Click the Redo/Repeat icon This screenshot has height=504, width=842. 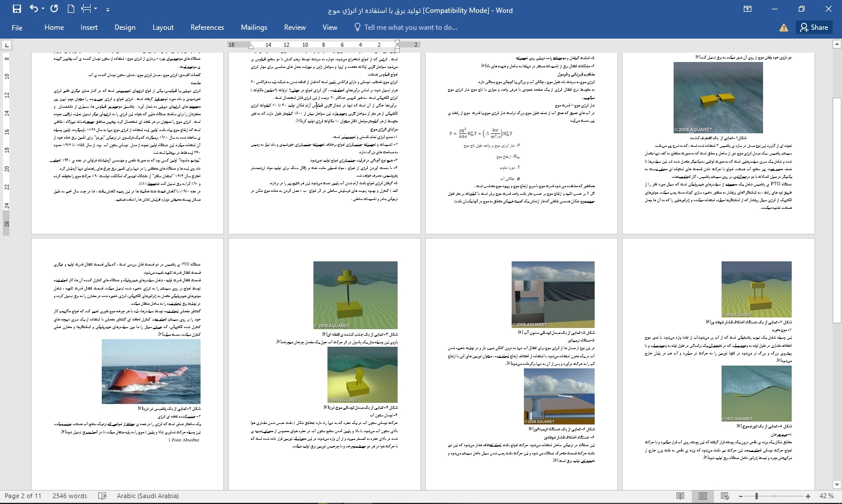click(x=54, y=9)
